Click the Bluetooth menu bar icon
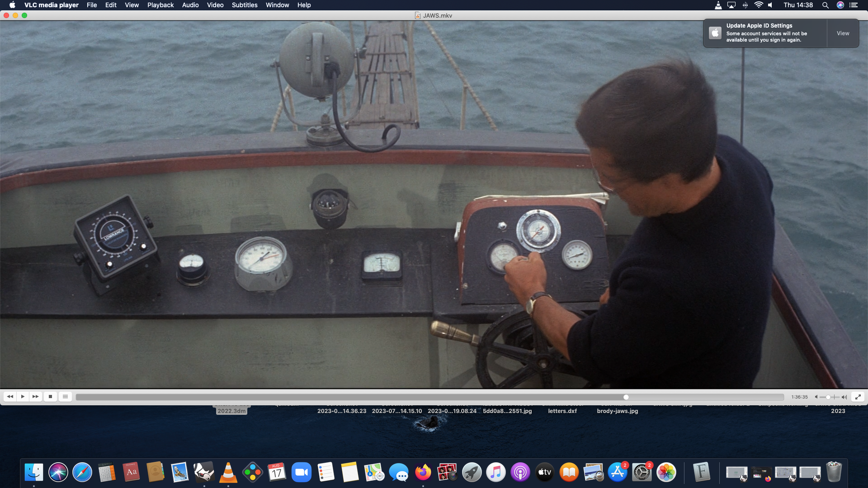Image resolution: width=868 pixels, height=488 pixels. tap(745, 5)
